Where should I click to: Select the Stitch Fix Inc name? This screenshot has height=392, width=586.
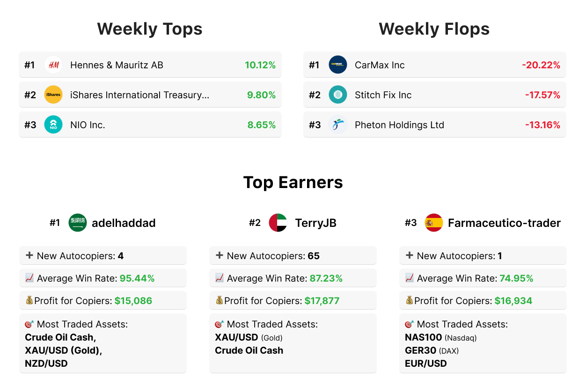click(383, 95)
